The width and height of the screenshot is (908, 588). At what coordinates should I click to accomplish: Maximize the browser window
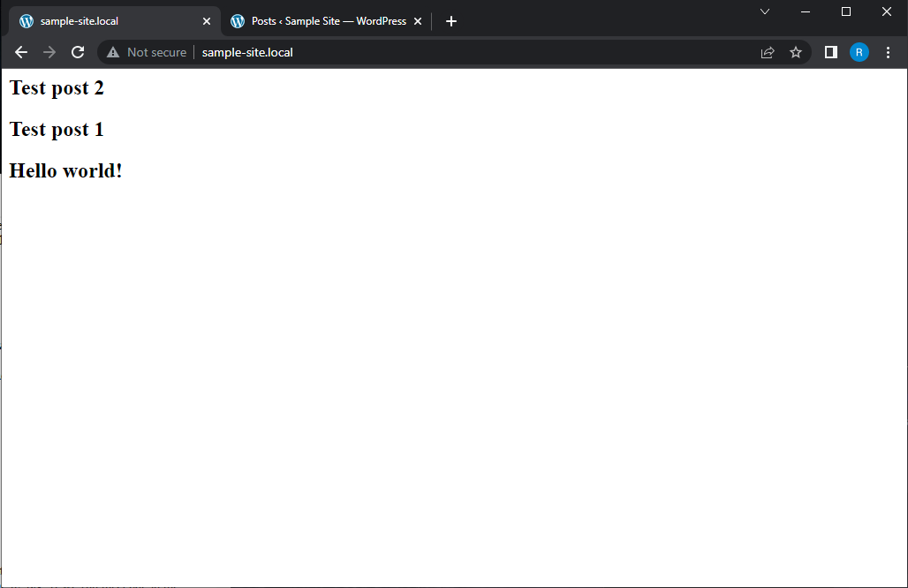click(x=846, y=11)
